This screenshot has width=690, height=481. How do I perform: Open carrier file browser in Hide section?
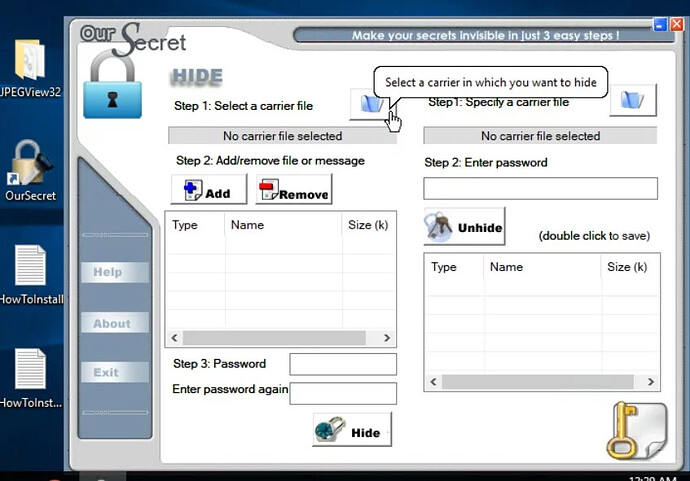pos(369,103)
